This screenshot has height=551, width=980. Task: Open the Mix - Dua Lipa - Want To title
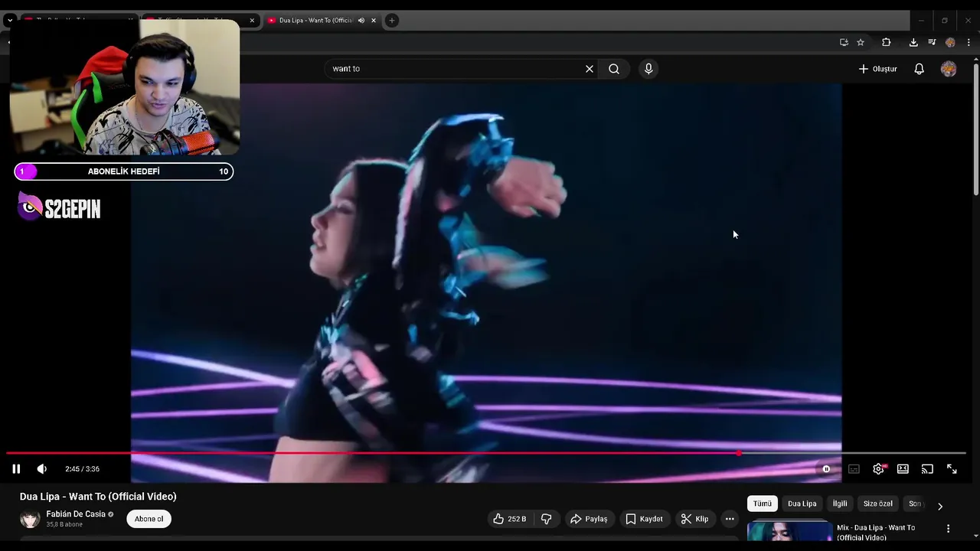point(876,533)
